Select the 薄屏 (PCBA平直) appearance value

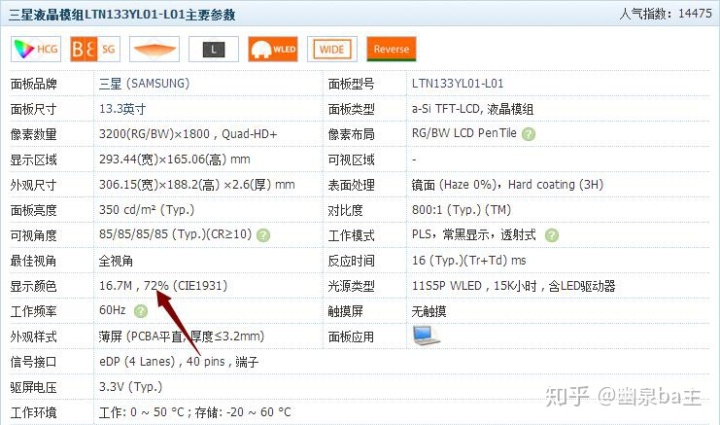pyautogui.click(x=181, y=336)
